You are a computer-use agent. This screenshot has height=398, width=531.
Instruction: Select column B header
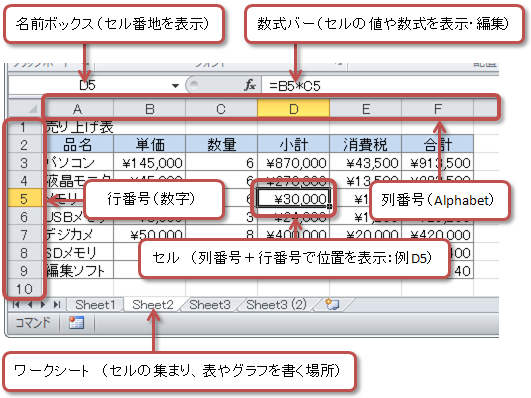pyautogui.click(x=150, y=109)
